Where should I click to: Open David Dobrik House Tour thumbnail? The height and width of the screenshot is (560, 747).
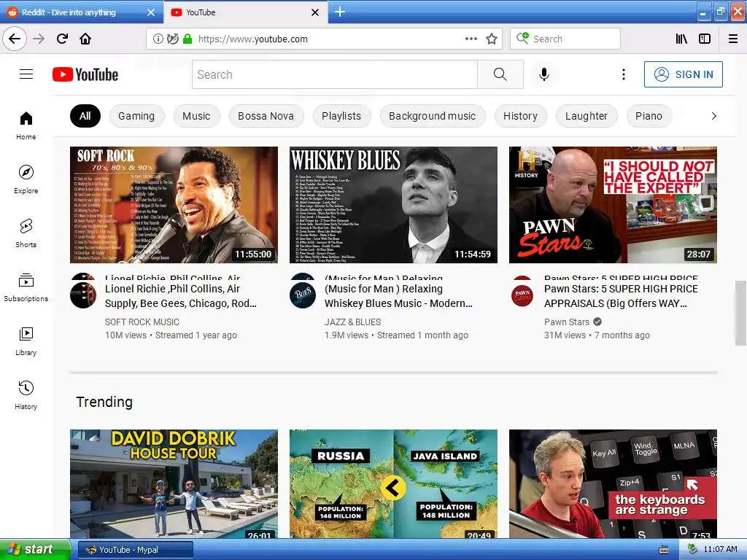tap(174, 484)
